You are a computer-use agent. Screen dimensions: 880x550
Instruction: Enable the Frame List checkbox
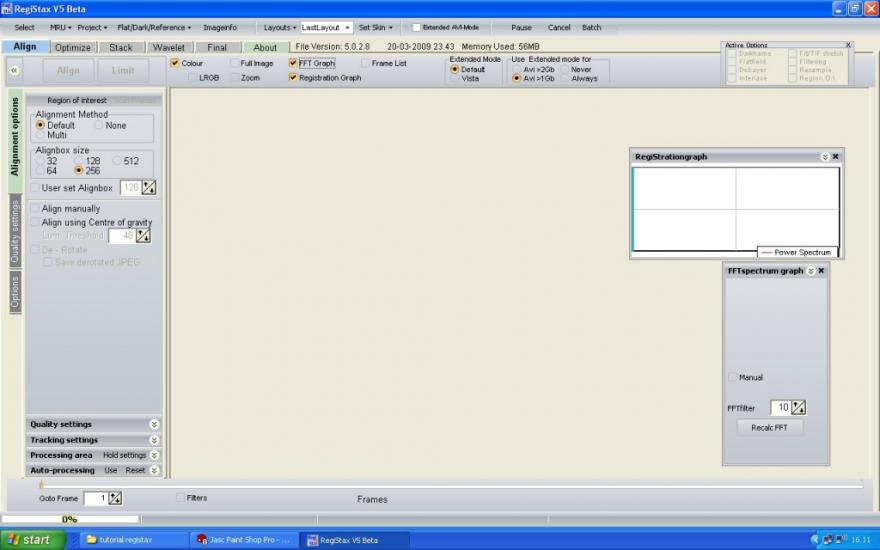click(365, 63)
